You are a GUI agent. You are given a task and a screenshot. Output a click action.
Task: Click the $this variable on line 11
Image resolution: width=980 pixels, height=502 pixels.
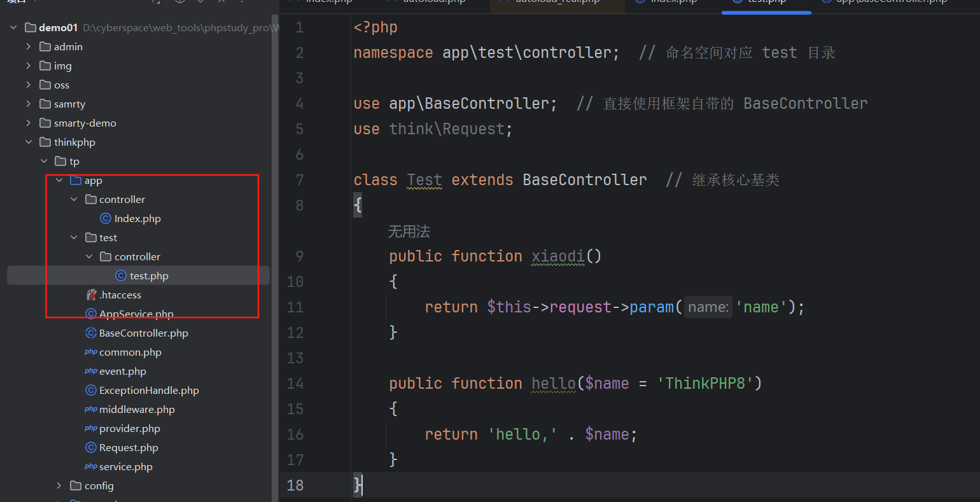[x=509, y=307]
